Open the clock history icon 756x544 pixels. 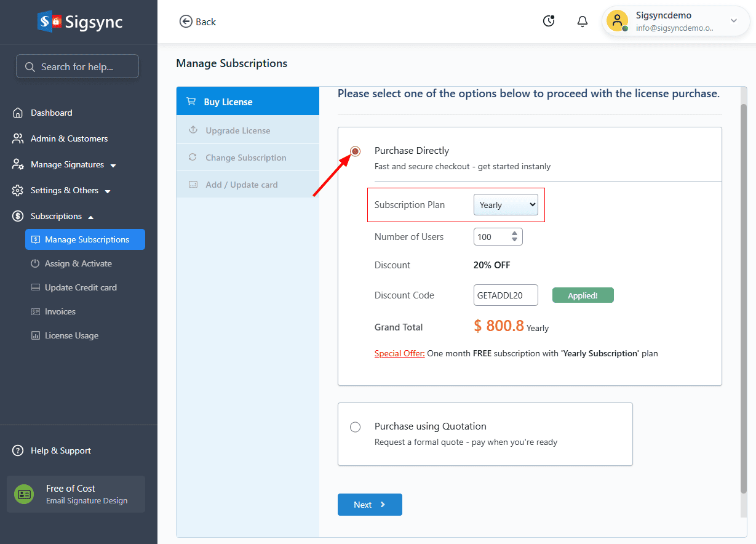point(549,22)
